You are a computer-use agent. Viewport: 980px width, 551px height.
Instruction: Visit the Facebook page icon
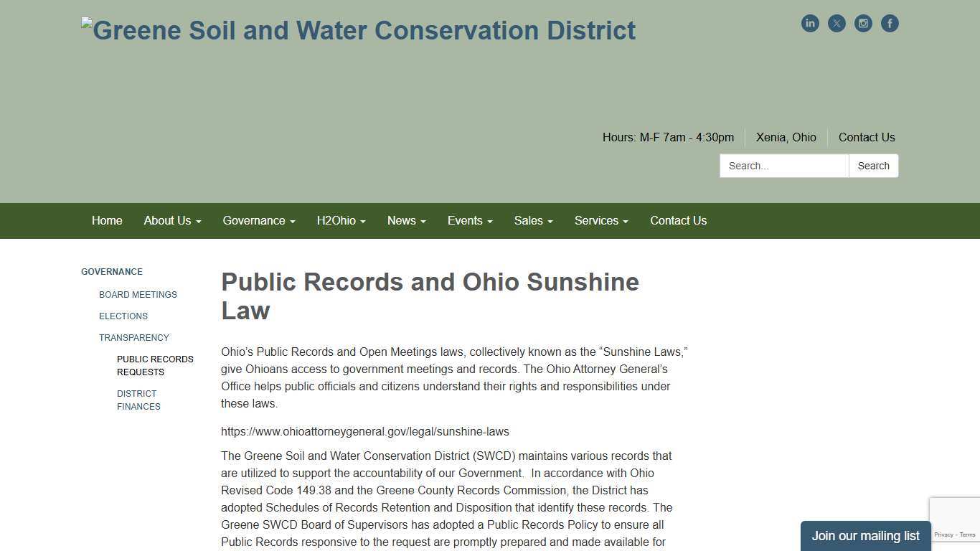pyautogui.click(x=890, y=23)
